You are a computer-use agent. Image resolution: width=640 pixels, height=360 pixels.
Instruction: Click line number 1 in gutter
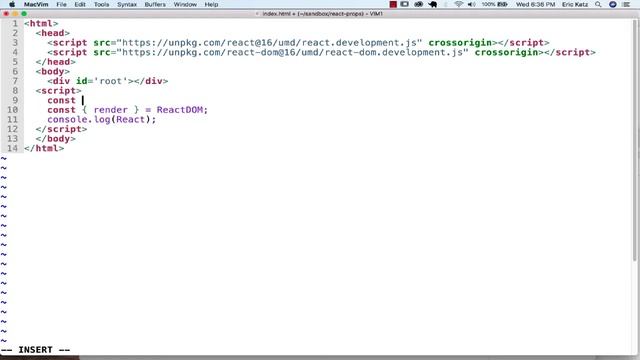pyautogui.click(x=15, y=24)
